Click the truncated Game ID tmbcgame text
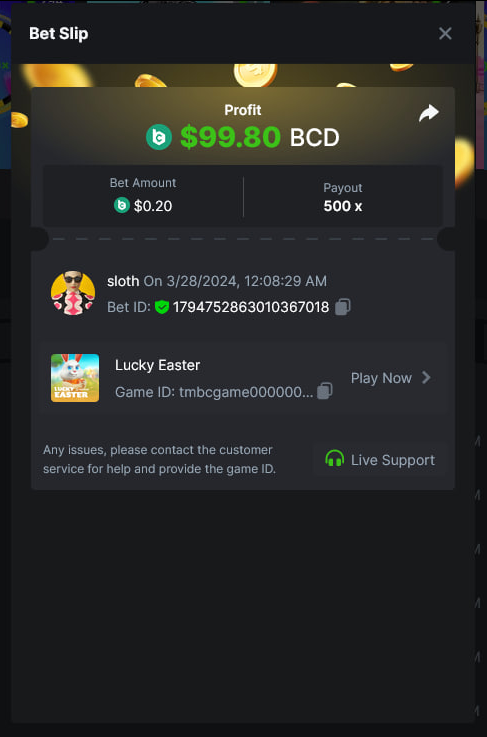 pos(214,392)
